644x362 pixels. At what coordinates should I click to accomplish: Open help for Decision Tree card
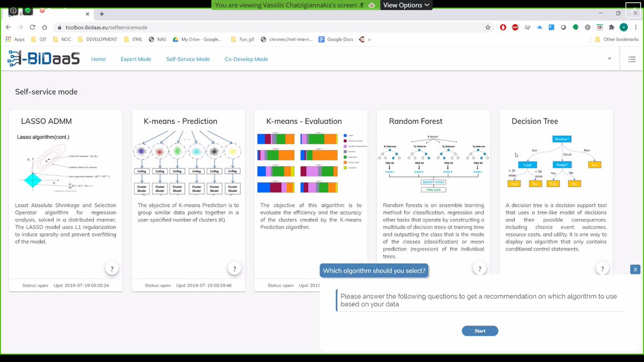(602, 269)
